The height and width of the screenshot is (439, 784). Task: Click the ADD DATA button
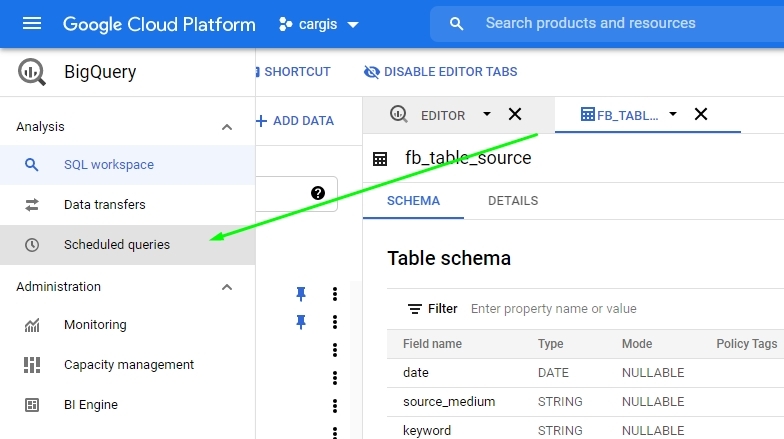[x=295, y=120]
